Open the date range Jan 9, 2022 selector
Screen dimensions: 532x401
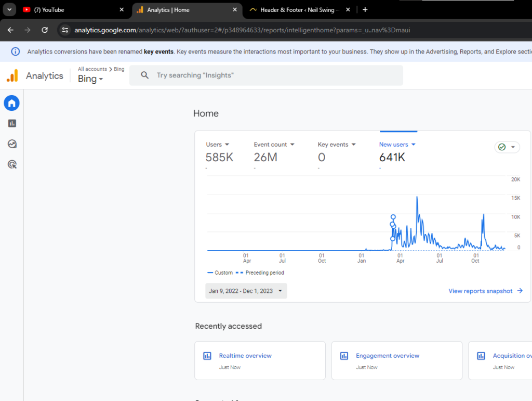pyautogui.click(x=246, y=291)
